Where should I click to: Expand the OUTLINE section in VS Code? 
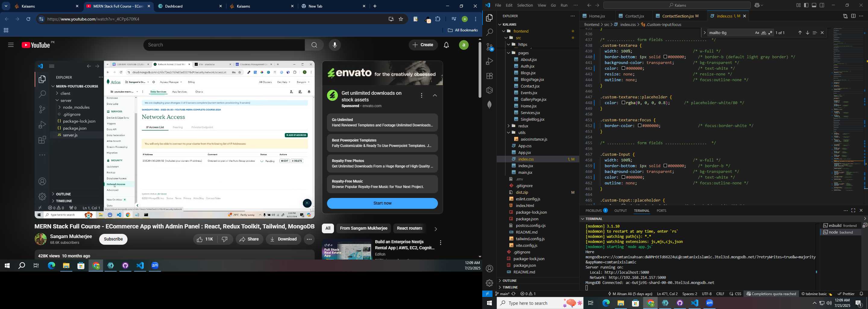(x=509, y=280)
